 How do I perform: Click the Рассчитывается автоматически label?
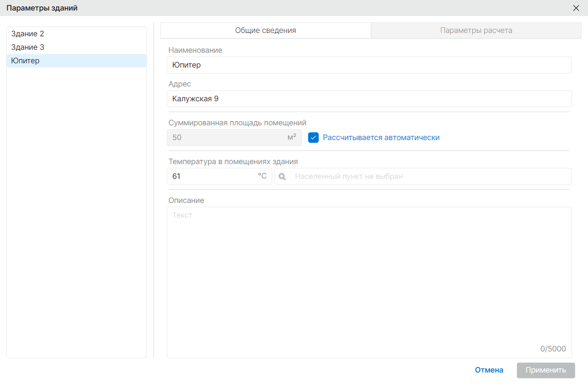coord(381,138)
